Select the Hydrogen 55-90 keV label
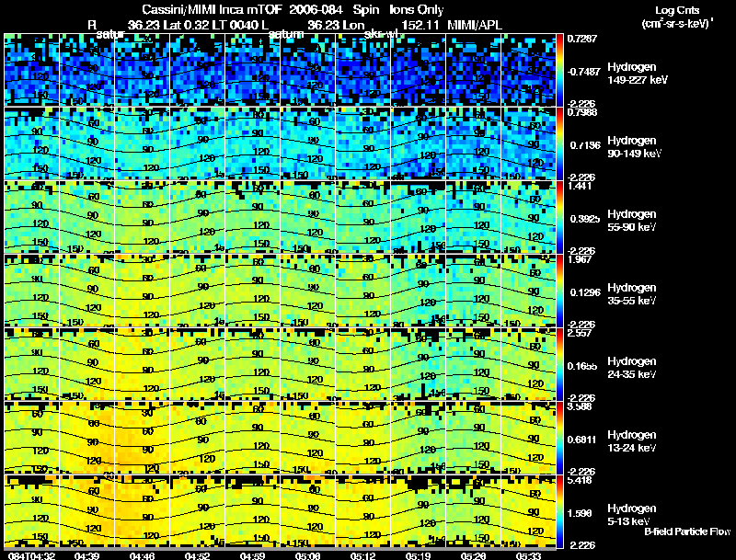Screen dimensions: 736x560 point(632,221)
